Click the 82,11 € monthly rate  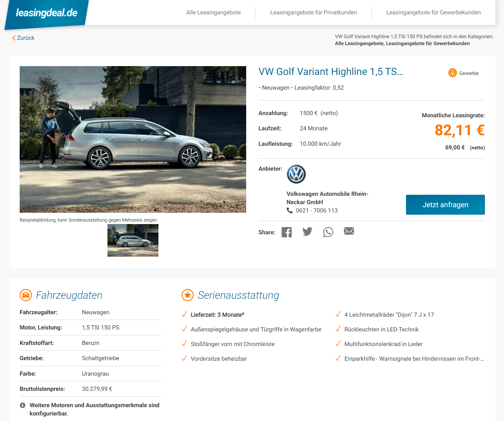point(460,130)
